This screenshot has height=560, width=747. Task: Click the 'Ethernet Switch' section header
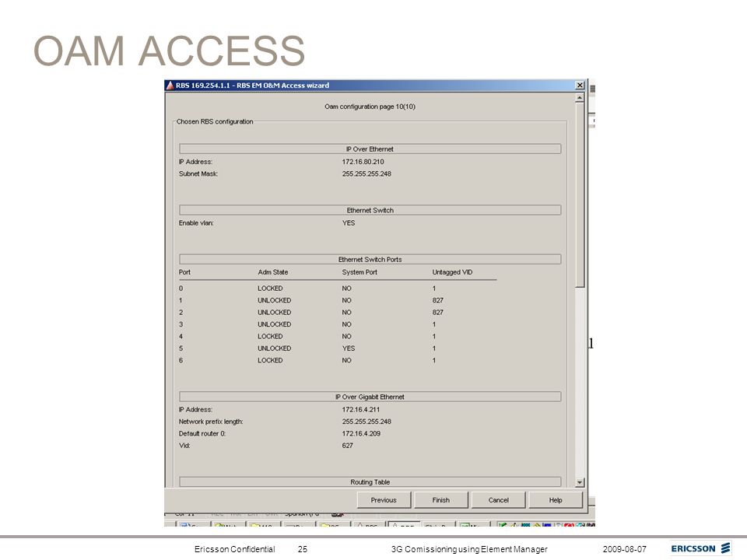click(370, 210)
